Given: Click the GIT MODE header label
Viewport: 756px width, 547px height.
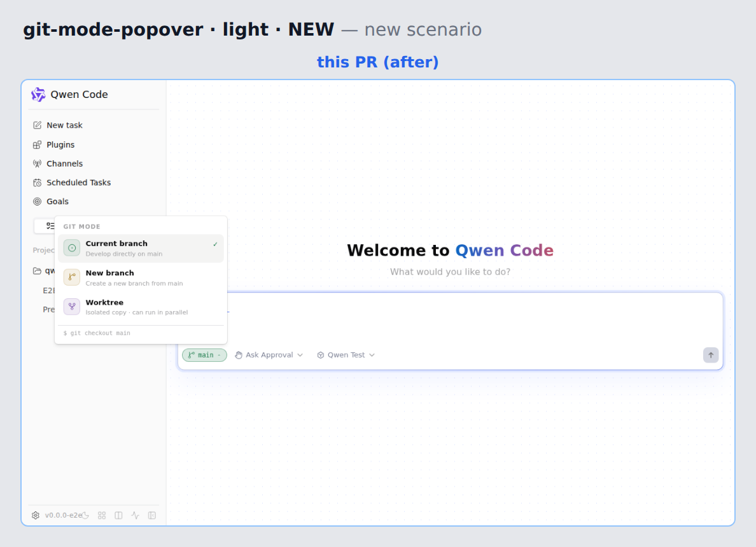Looking at the screenshot, I should point(82,226).
